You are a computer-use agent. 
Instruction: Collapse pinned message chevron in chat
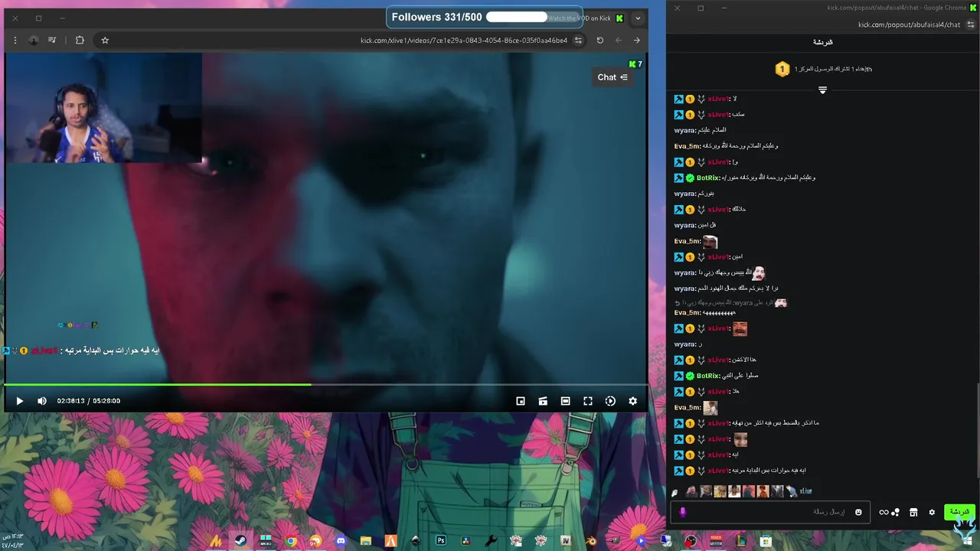pyautogui.click(x=822, y=90)
